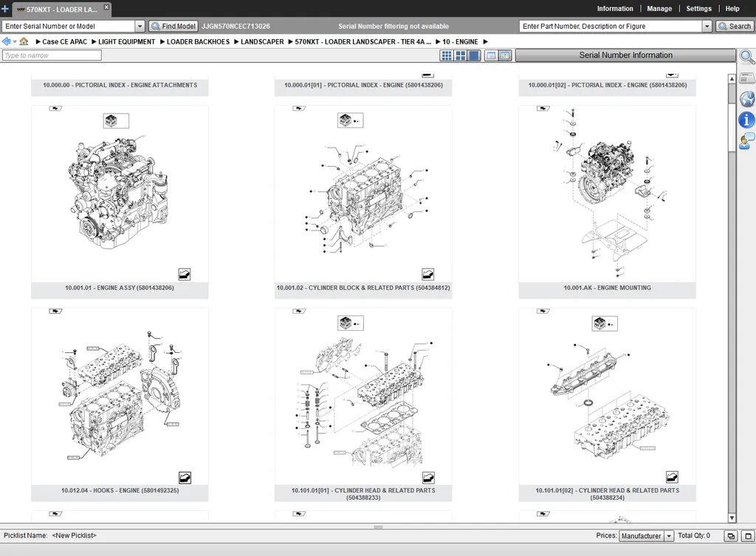This screenshot has height=556, width=756.
Task: Expand the arrow after 10 - ENGINE
Action: click(486, 42)
